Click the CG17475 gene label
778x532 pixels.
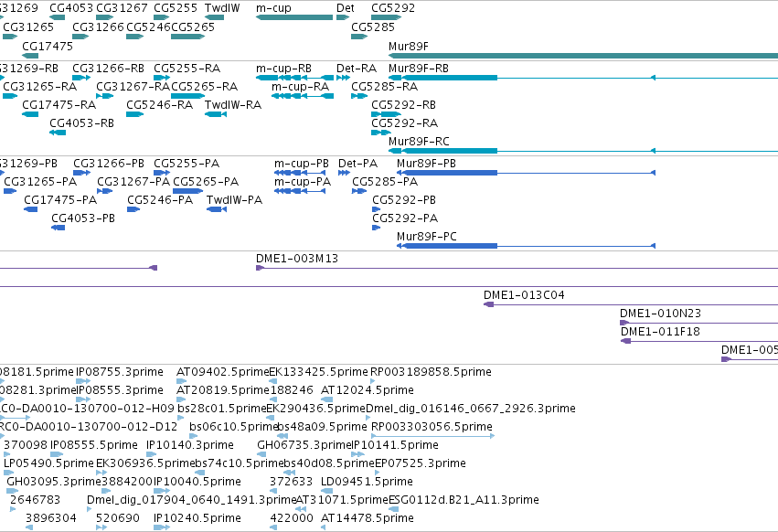[48, 46]
